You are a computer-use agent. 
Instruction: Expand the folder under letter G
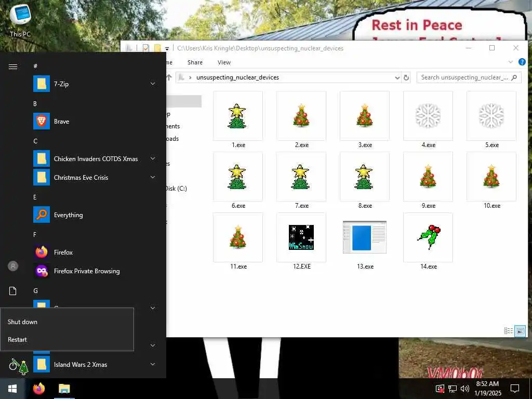(153, 308)
